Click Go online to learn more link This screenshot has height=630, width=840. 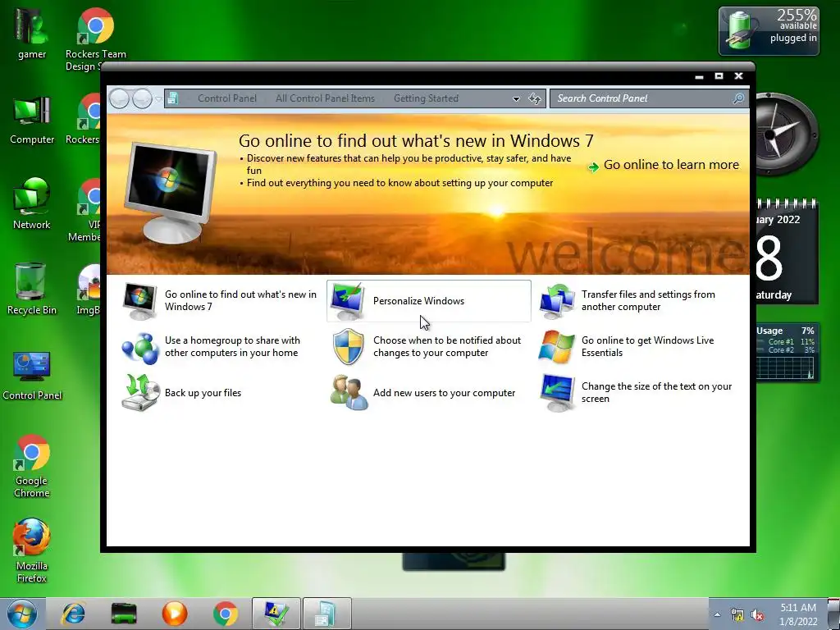pyautogui.click(x=671, y=165)
